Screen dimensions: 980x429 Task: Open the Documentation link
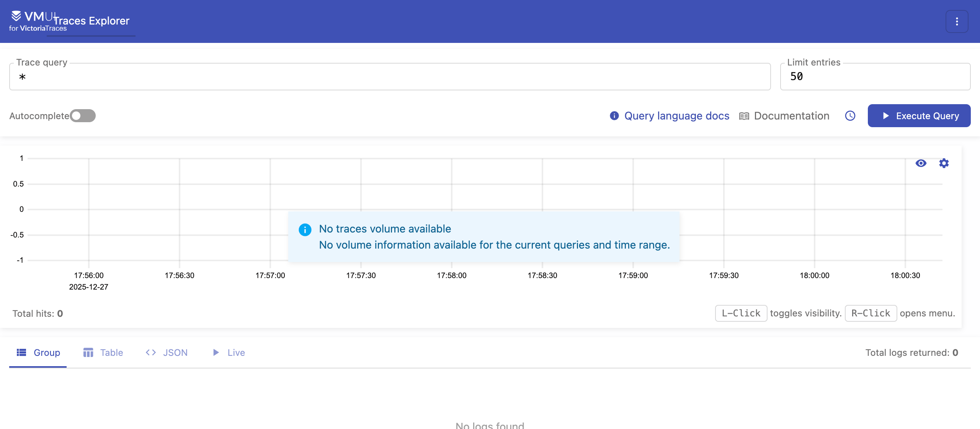(x=791, y=116)
